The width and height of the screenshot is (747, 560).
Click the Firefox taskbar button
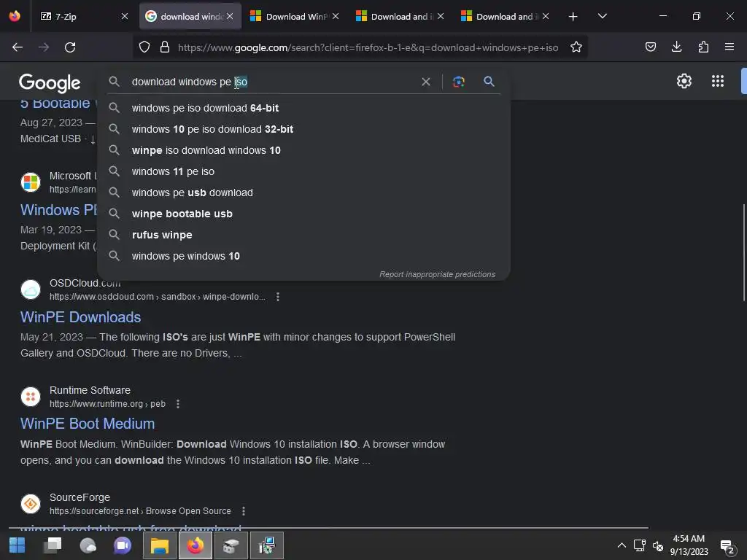coord(196,545)
